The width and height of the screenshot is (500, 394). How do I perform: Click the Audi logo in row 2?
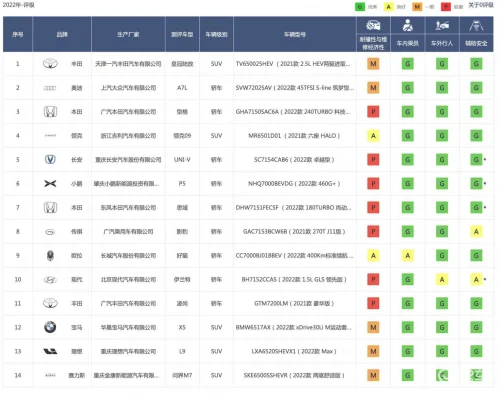(50, 88)
